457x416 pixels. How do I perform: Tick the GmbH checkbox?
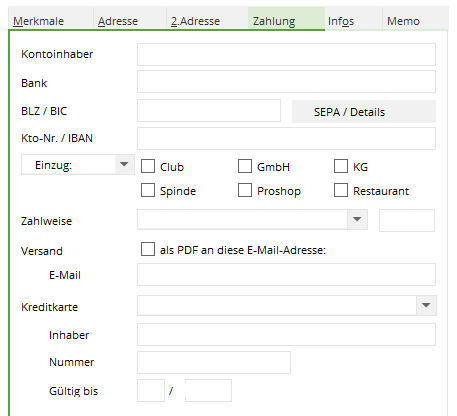click(x=245, y=166)
